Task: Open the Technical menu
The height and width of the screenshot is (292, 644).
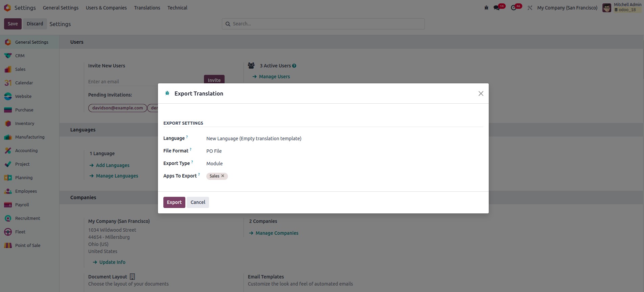Action: pos(177,8)
